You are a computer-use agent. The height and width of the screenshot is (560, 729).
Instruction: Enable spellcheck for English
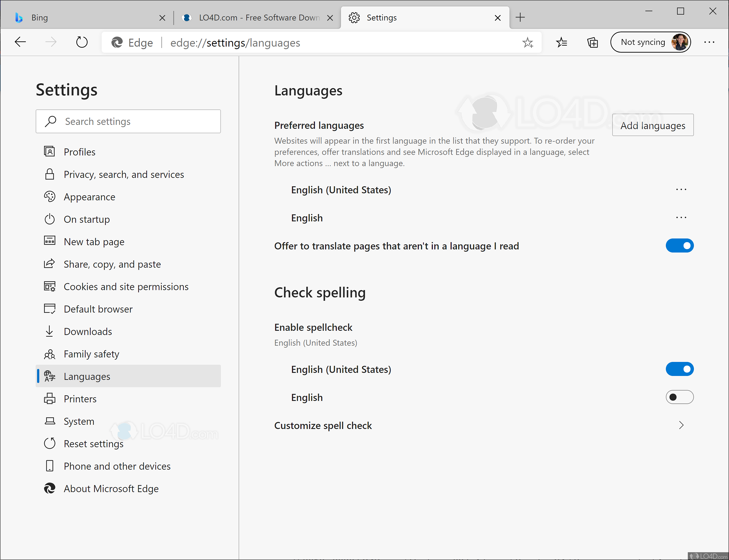pyautogui.click(x=679, y=397)
